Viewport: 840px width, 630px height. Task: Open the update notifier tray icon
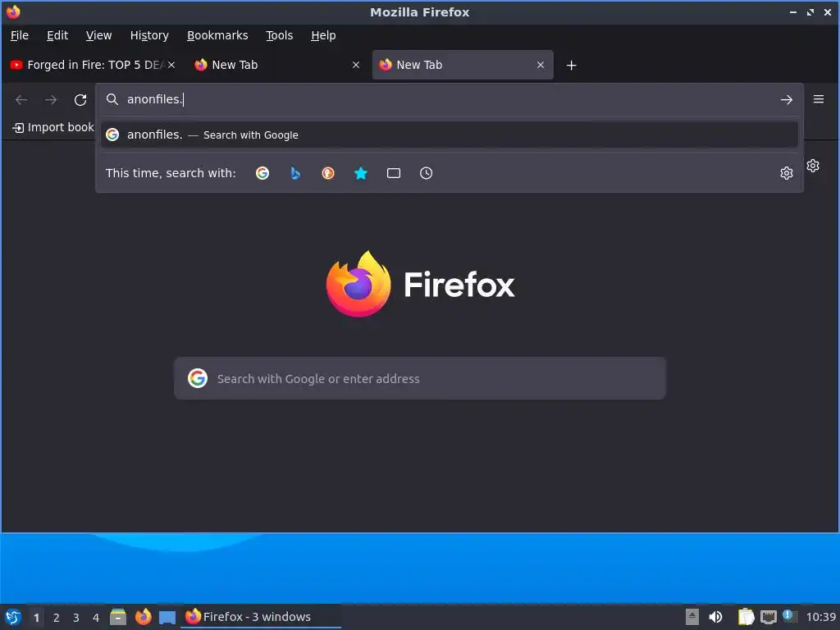point(789,616)
